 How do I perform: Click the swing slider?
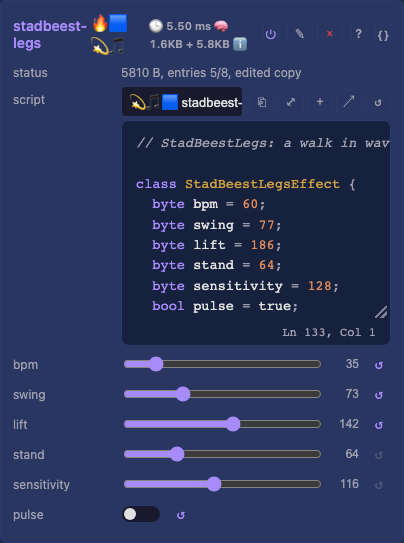tap(222, 394)
